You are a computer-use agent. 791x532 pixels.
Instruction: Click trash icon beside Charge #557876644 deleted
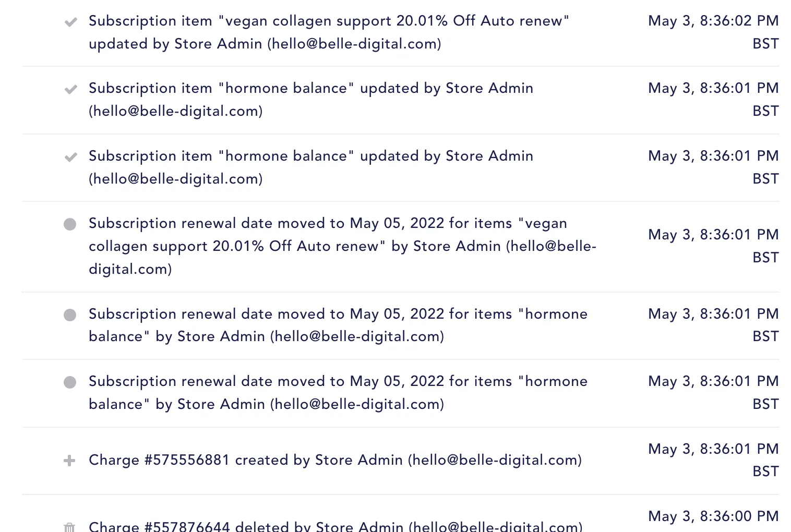click(69, 527)
